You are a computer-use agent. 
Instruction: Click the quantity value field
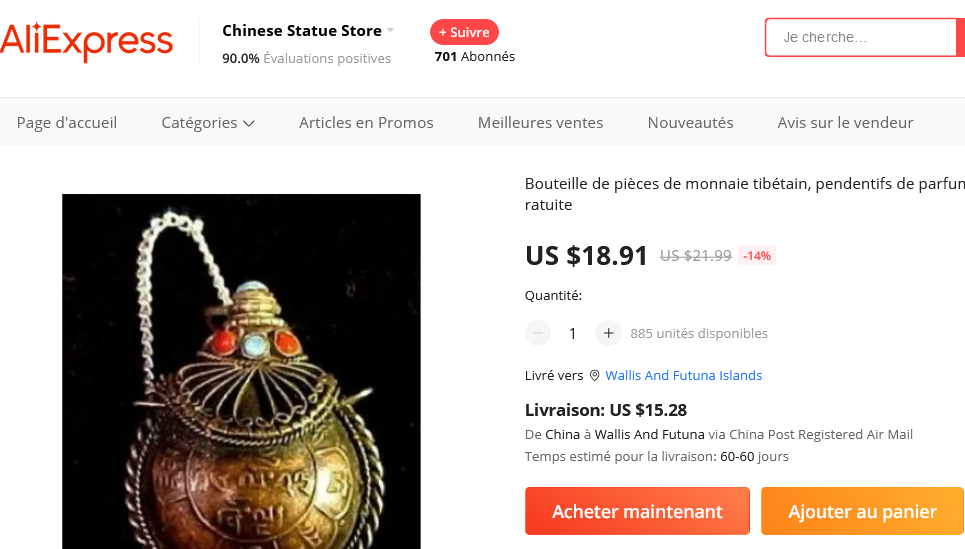point(572,333)
